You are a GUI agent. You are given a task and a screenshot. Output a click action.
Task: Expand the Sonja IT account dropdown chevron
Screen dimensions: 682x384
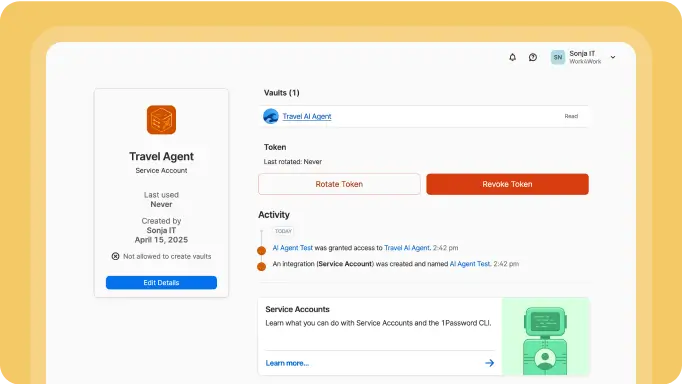click(613, 57)
